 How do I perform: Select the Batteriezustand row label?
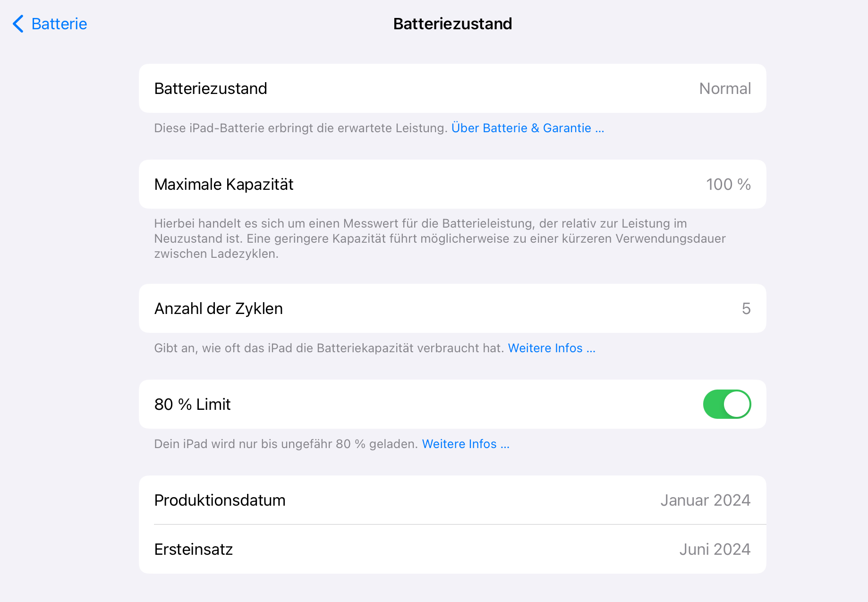[211, 88]
